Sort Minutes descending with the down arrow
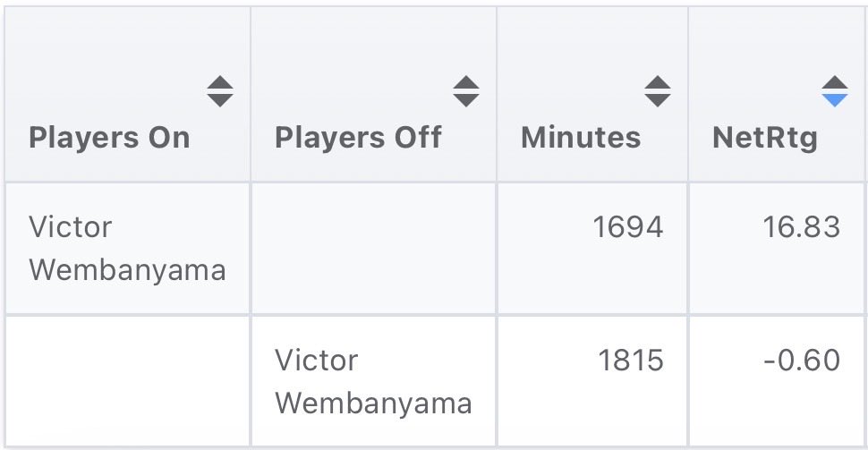This screenshot has width=868, height=450. click(658, 99)
